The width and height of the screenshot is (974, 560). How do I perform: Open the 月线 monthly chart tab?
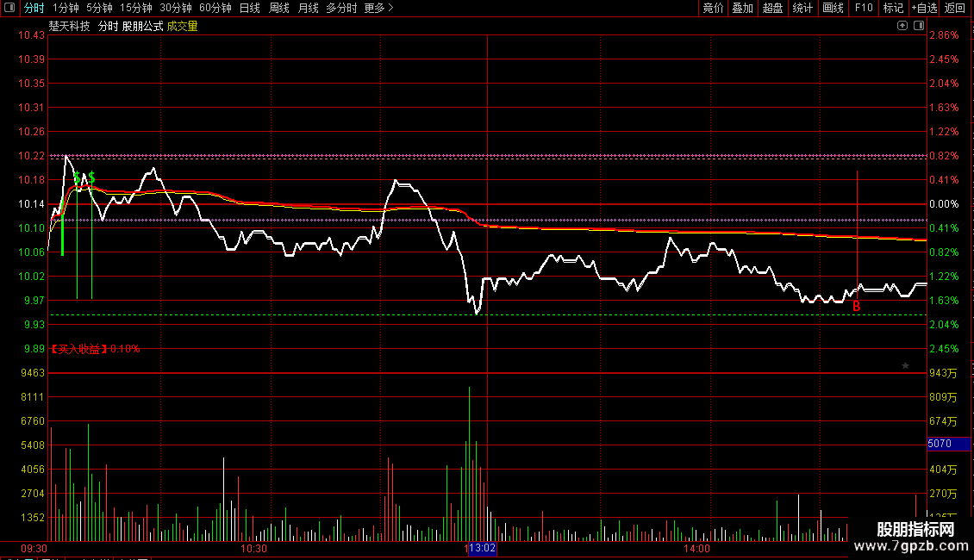coord(308,8)
